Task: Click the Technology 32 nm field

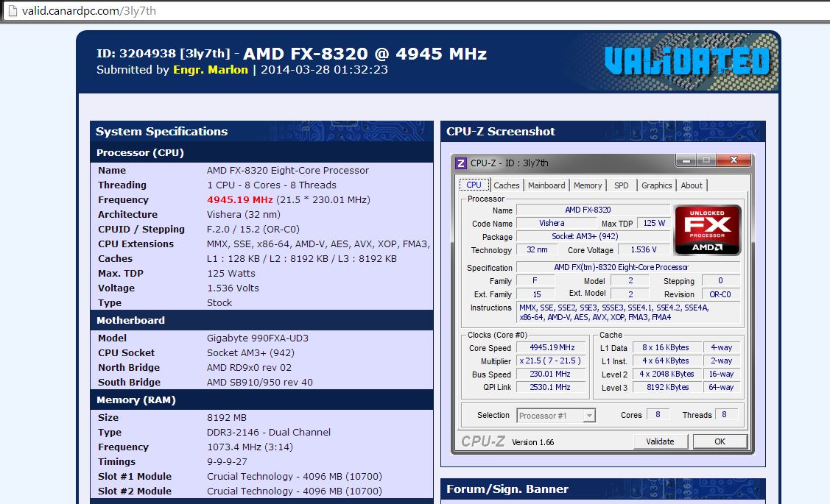Action: click(x=537, y=249)
